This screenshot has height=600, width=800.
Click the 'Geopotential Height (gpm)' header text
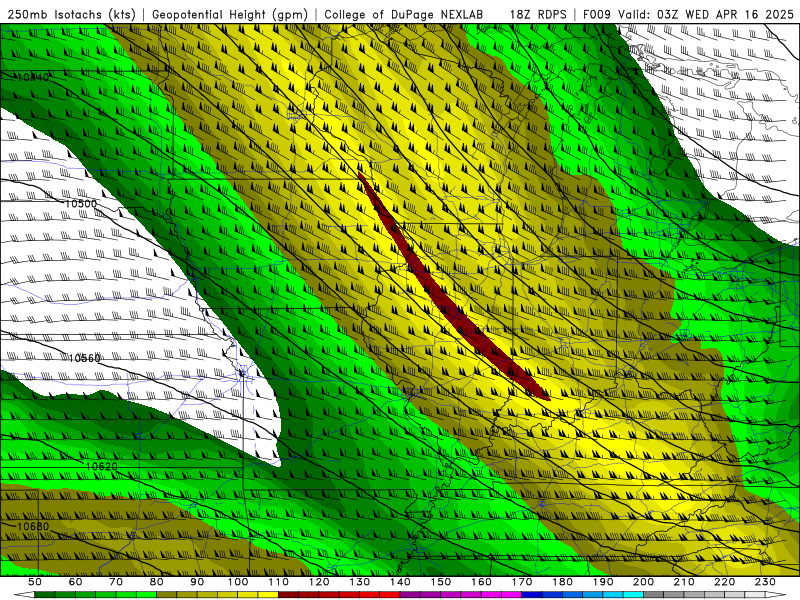230,14
